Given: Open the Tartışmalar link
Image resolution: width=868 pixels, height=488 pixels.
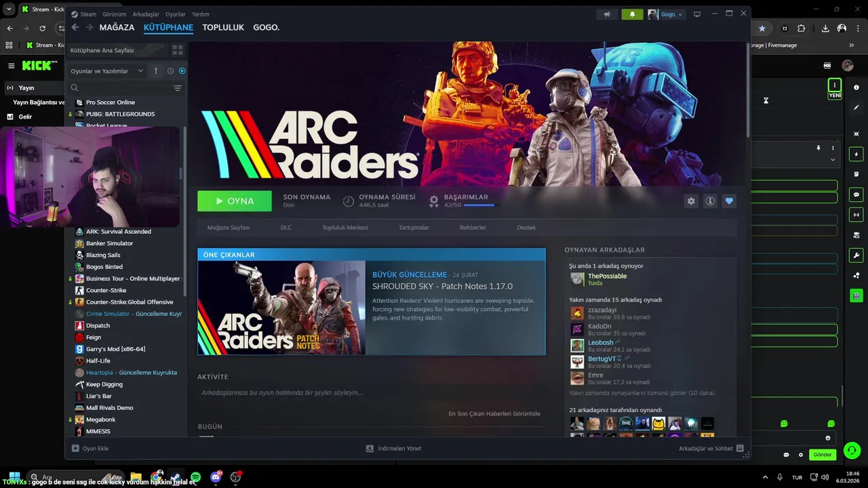Looking at the screenshot, I should pyautogui.click(x=414, y=228).
